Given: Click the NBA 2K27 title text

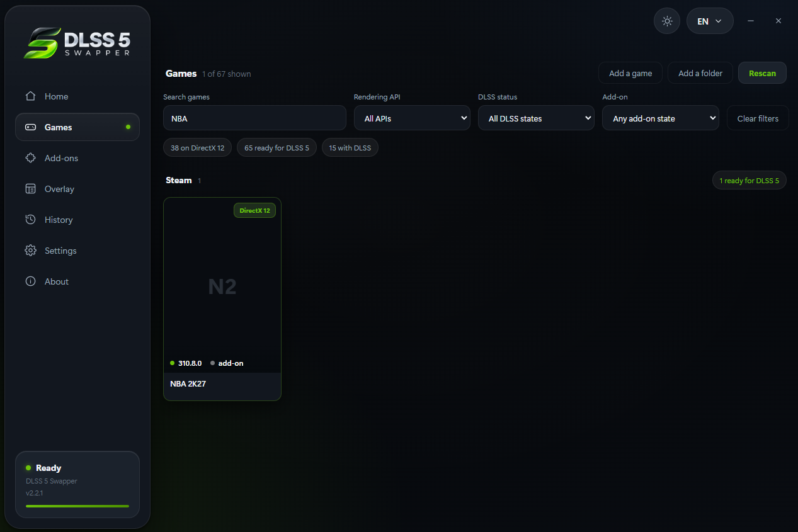Looking at the screenshot, I should click(x=188, y=383).
